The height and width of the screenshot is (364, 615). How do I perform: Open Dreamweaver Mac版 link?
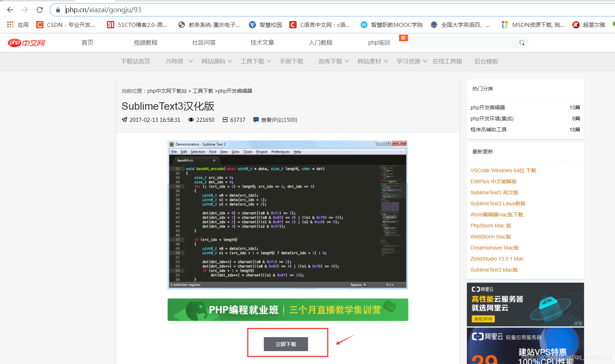click(x=495, y=248)
